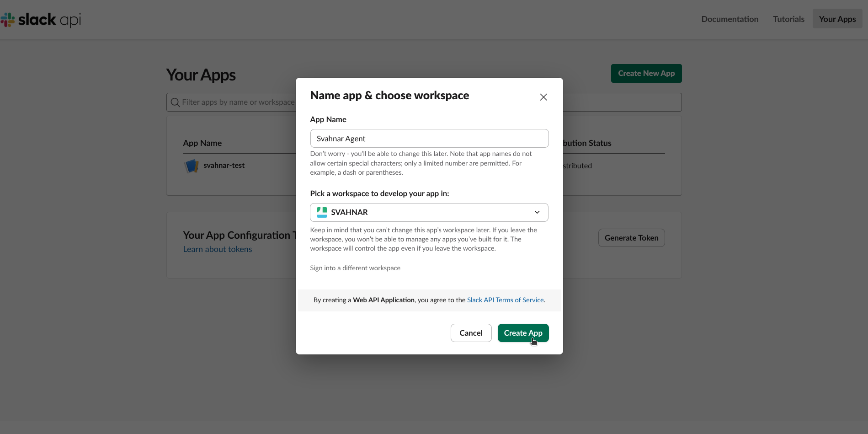Close the Name app dialog

click(x=543, y=97)
